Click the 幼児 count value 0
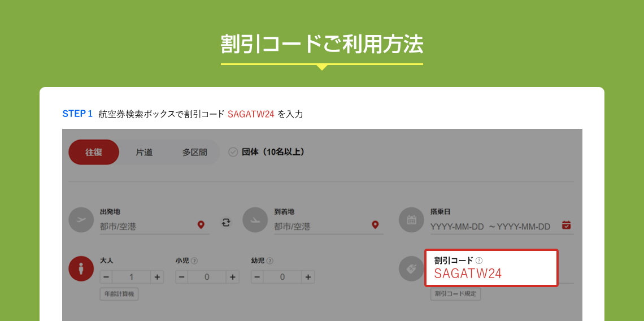Image resolution: width=644 pixels, height=321 pixels. click(x=282, y=277)
